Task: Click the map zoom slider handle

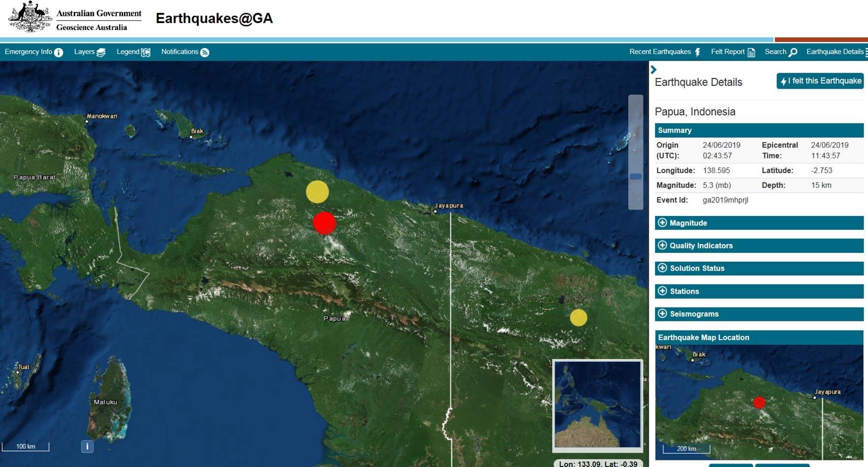Action: point(635,176)
